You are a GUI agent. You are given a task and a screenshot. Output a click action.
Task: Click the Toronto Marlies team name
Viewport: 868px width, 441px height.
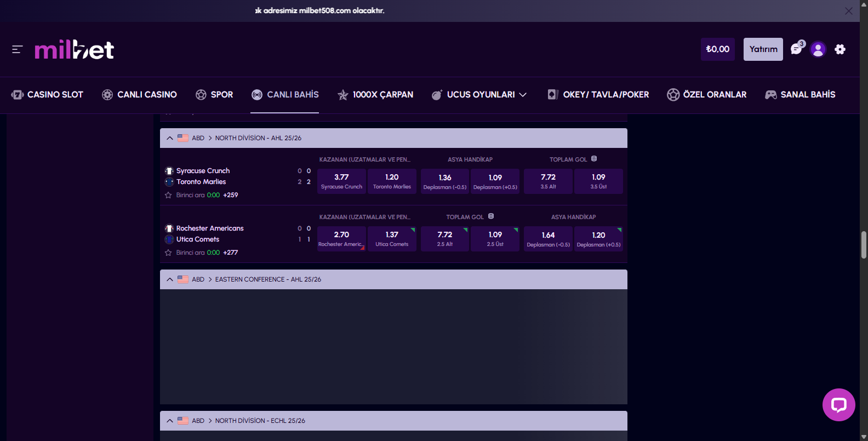tap(201, 182)
